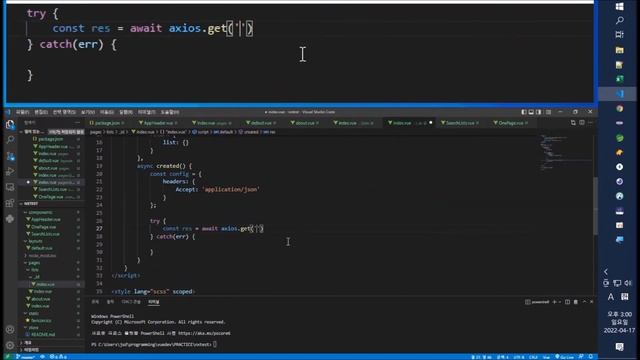
Task: Toggle the secondary side bar visibility
Action: point(539,112)
